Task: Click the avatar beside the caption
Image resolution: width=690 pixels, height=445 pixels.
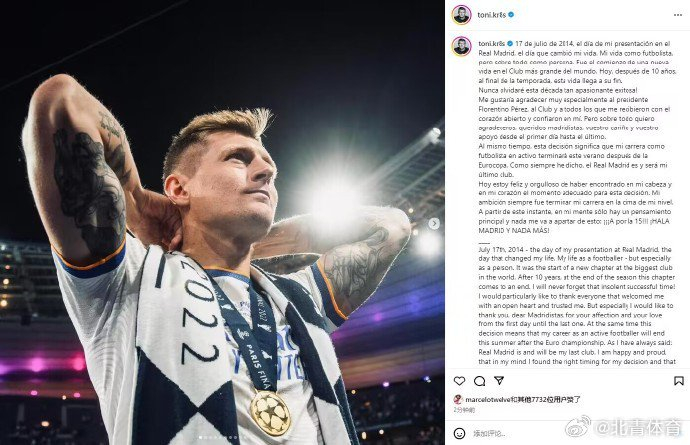Action: 461,47
